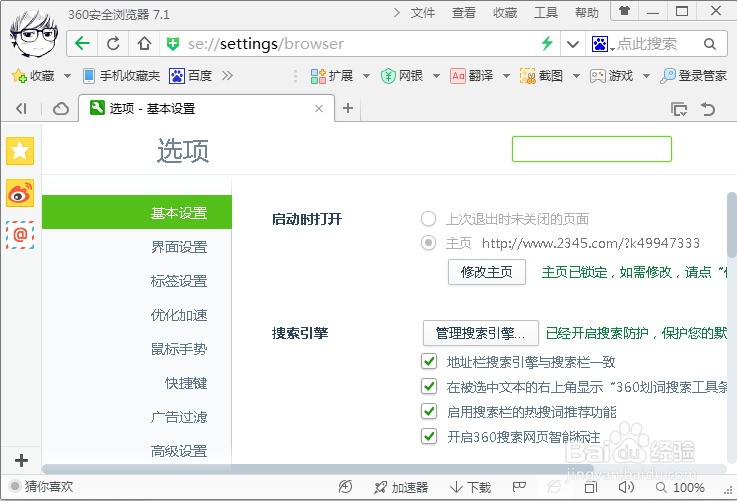Expand the 翻译 dropdown arrow
Screen dimensions: 737x501
(x=506, y=76)
